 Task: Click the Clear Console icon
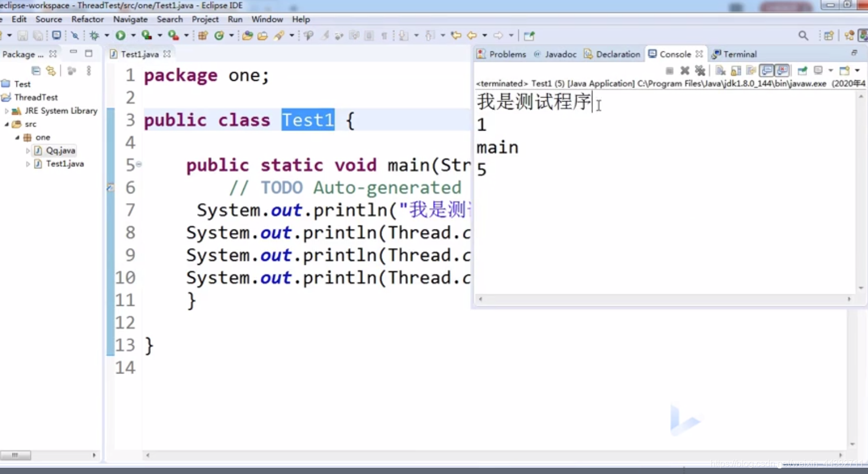tap(721, 71)
